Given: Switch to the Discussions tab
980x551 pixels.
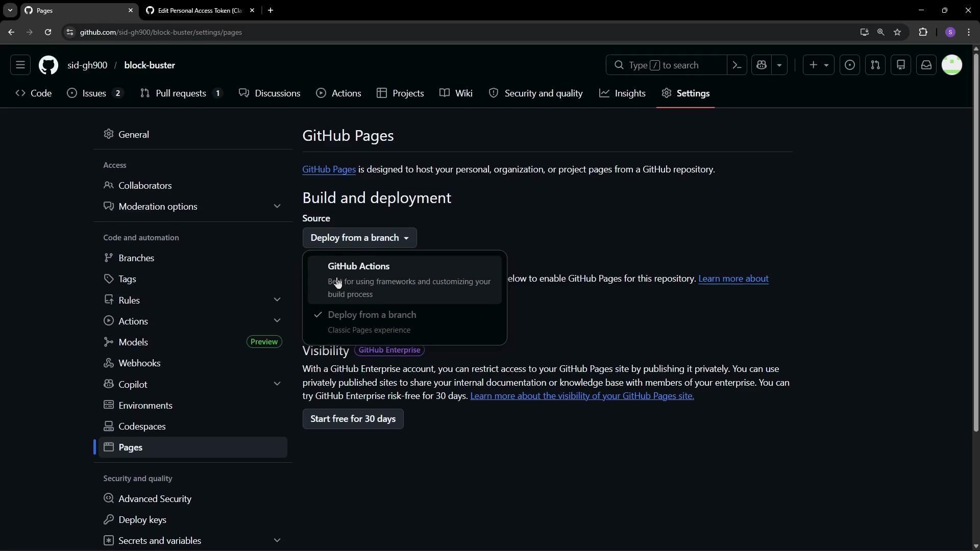Looking at the screenshot, I should tap(270, 93).
